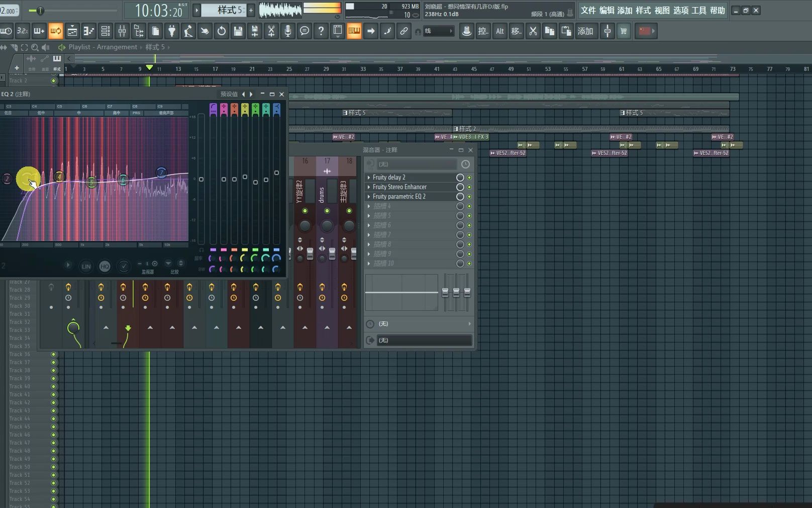Open the 文件 menu
Viewport: 812px width, 508px height.
click(x=588, y=10)
